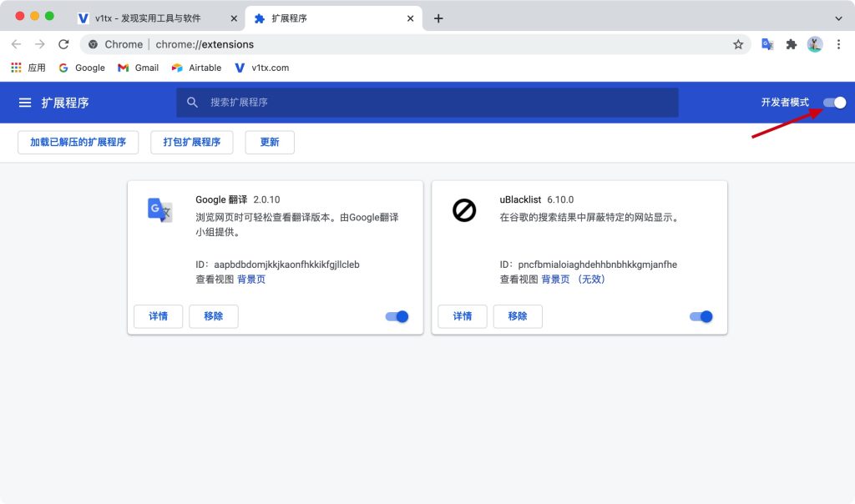Click the chrome://extensions address bar
The height and width of the screenshot is (504, 855).
(414, 45)
